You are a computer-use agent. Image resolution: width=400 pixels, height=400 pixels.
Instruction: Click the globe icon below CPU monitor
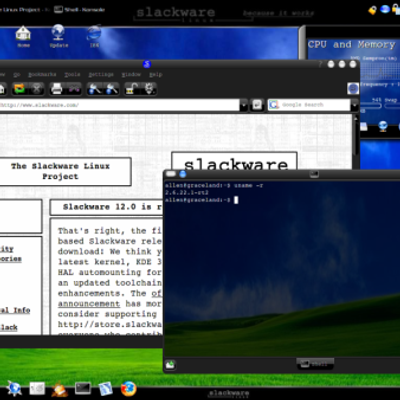point(383,126)
